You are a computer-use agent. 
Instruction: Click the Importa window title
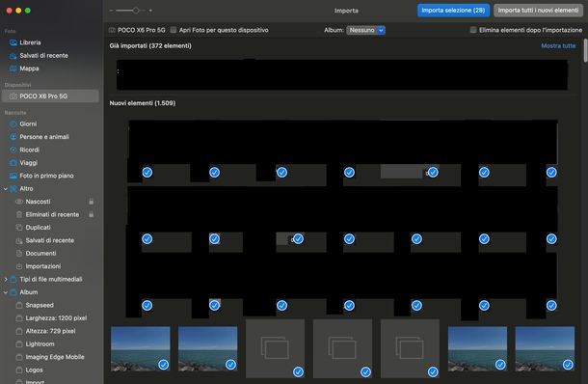point(346,11)
